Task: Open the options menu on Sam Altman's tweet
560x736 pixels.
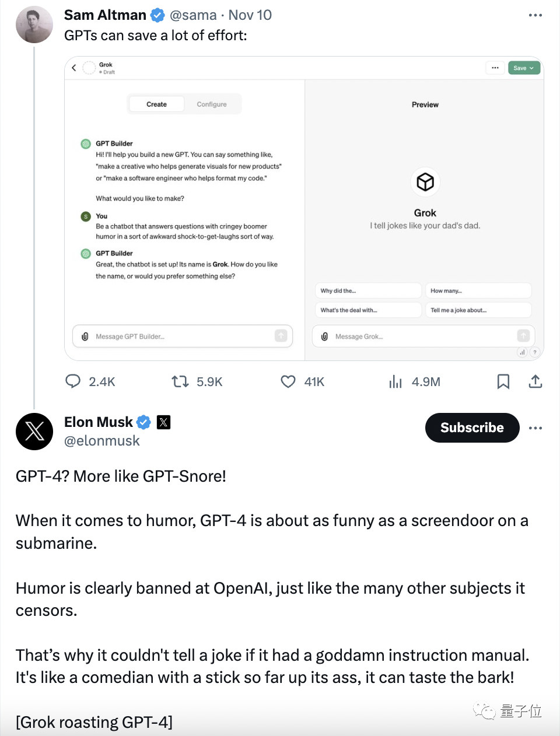Action: pyautogui.click(x=535, y=14)
